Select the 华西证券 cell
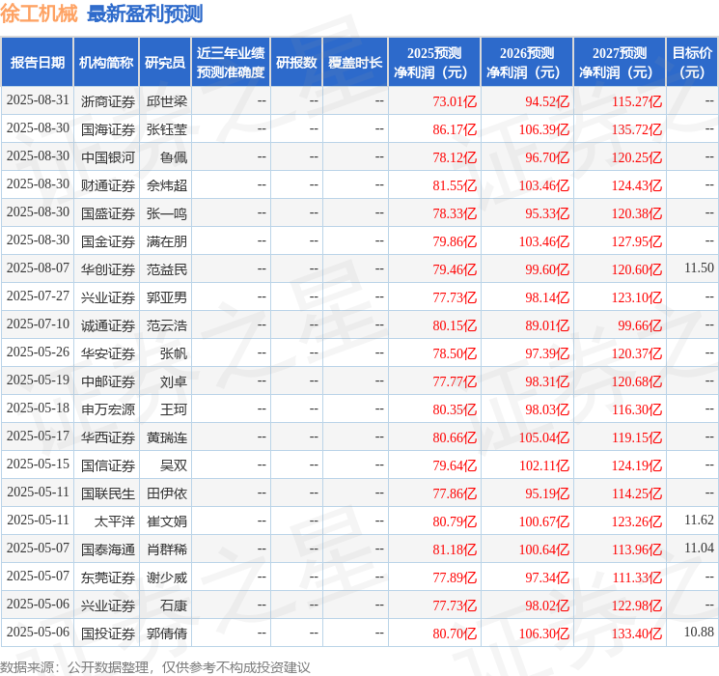 coord(108,438)
